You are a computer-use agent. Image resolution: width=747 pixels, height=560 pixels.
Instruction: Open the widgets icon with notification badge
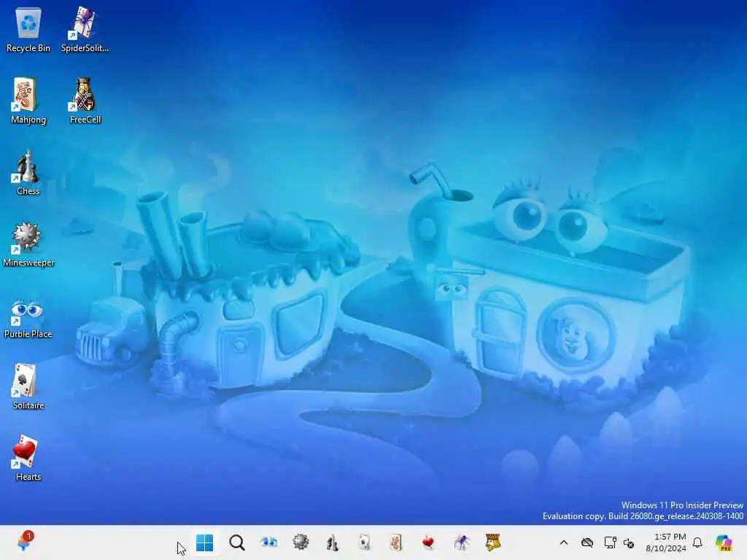[x=25, y=542]
